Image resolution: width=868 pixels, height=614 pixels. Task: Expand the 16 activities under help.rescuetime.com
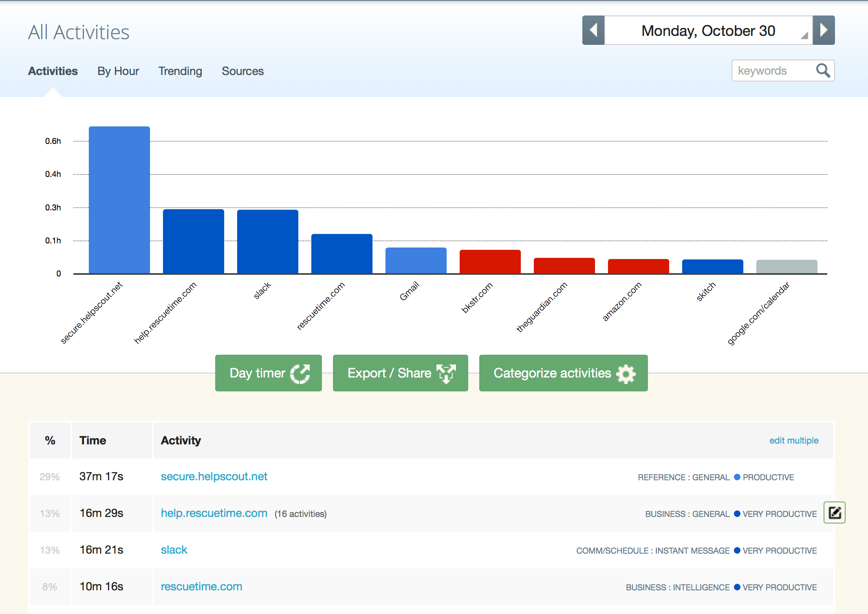tap(300, 514)
